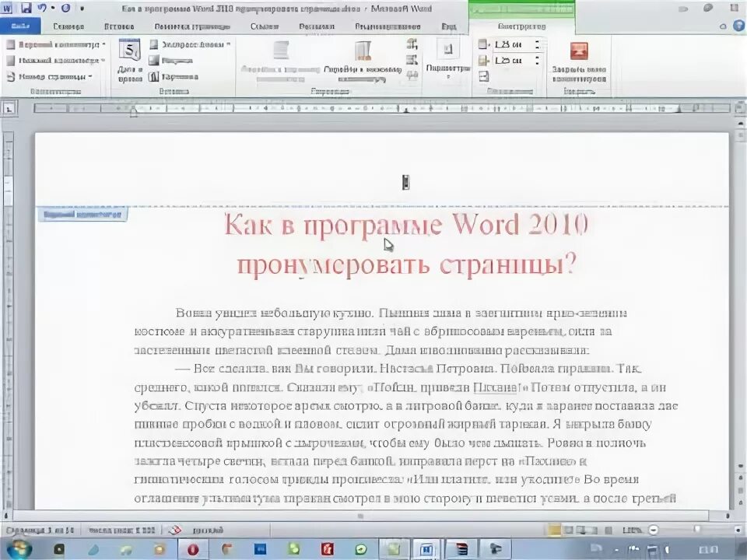Go to the header button
The height and width of the screenshot is (560, 747).
(280, 60)
